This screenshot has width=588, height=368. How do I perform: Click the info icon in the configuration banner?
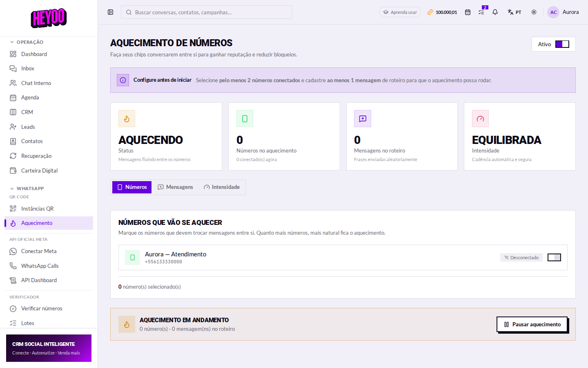tap(123, 80)
